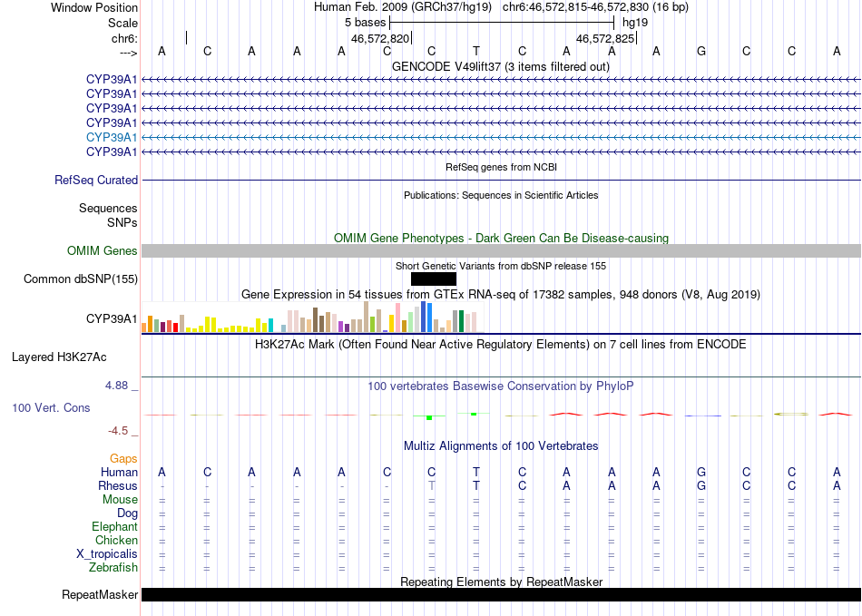This screenshot has height=616, width=862.
Task: Click the gray OMIM Genes item bar
Action: point(501,251)
